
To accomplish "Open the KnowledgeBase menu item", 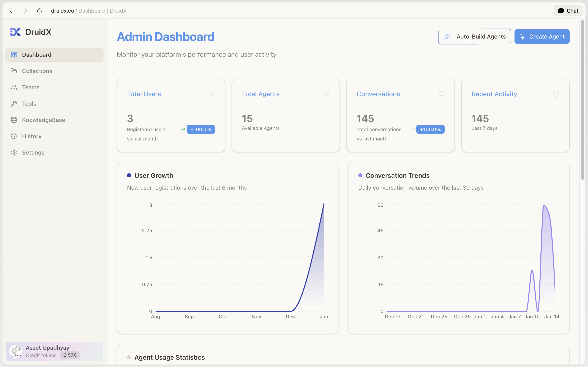I will point(43,120).
